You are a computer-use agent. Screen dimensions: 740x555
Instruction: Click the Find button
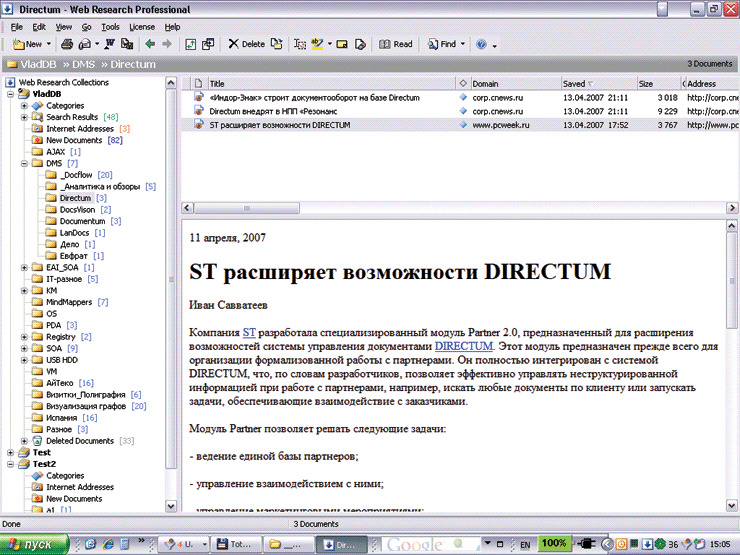441,44
